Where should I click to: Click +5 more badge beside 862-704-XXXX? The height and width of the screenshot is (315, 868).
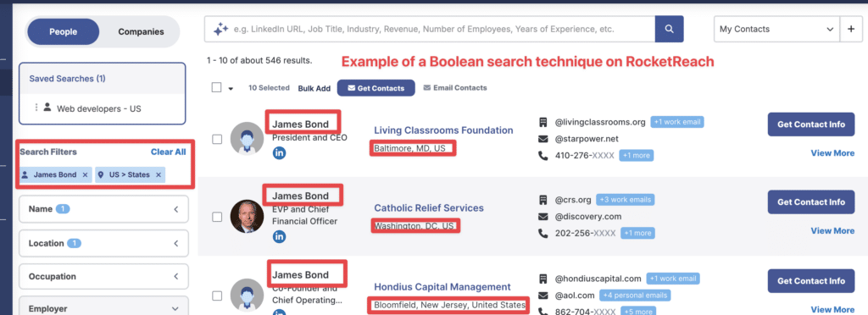pos(637,311)
